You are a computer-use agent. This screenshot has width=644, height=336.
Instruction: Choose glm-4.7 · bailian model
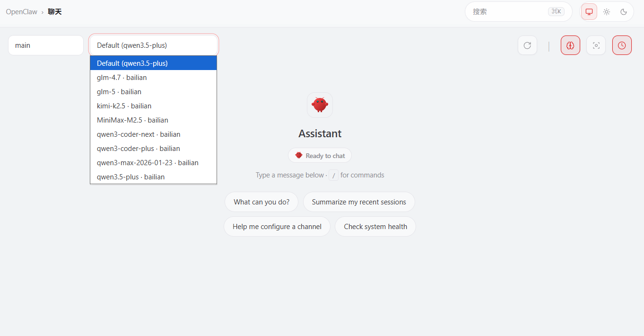(x=154, y=77)
